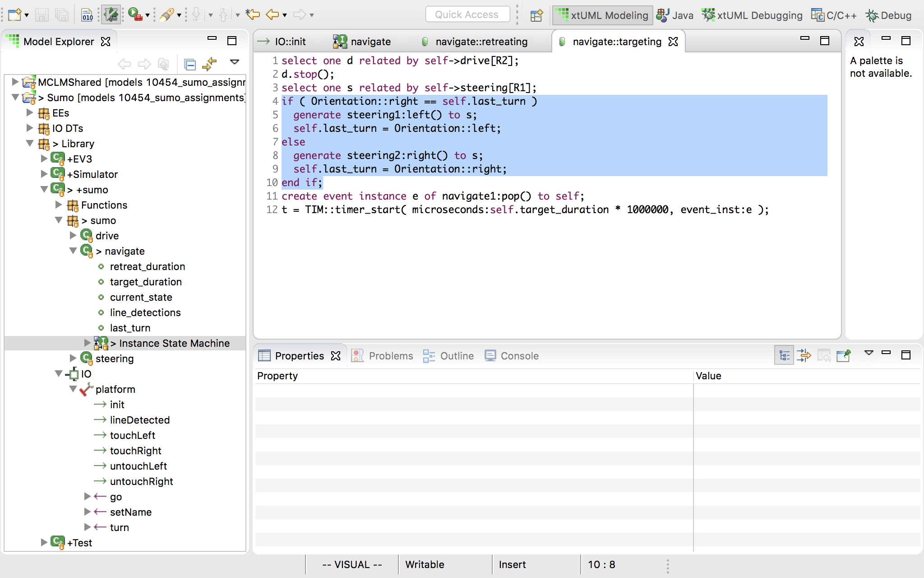The image size is (924, 578).
Task: Toggle Link with Editor in Model Explorer
Action: coord(209,65)
